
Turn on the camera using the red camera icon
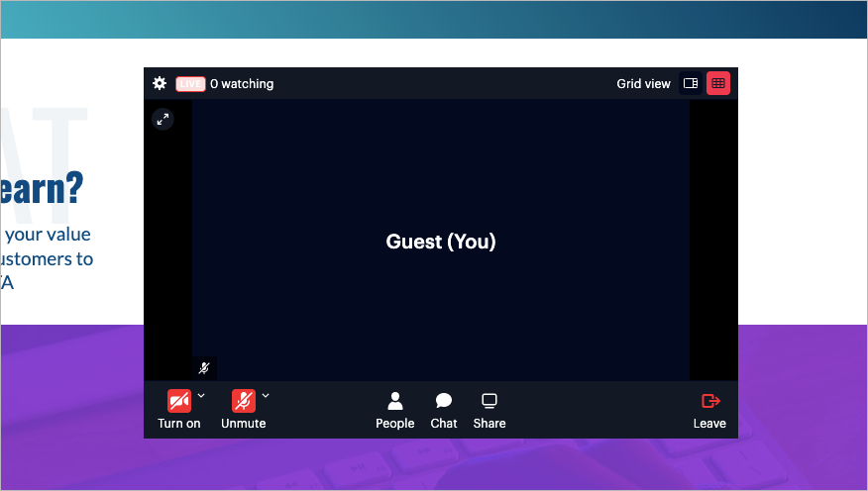(x=178, y=401)
